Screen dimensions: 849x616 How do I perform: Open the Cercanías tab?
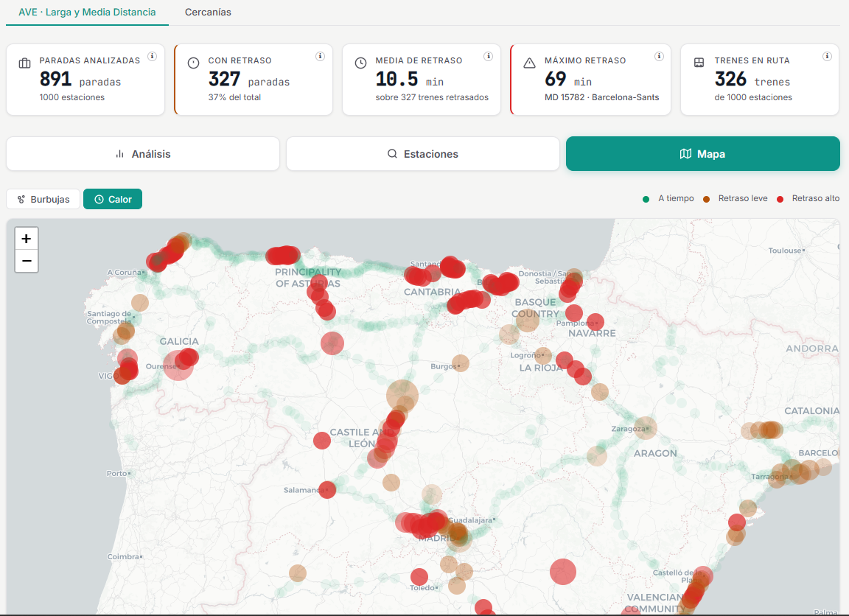click(208, 13)
